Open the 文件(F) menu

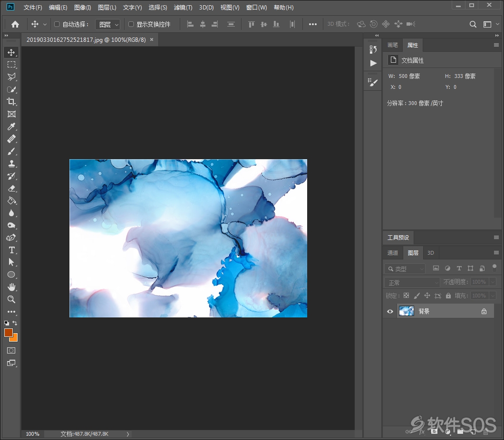point(33,8)
